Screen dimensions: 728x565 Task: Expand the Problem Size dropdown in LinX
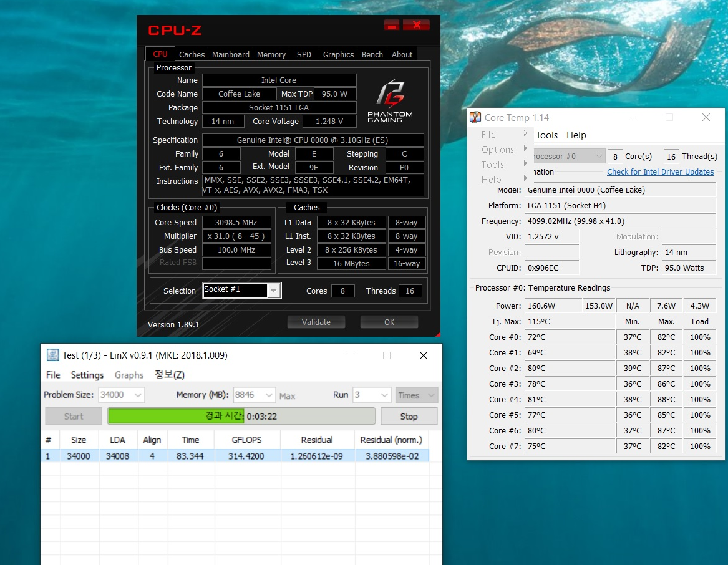click(138, 395)
